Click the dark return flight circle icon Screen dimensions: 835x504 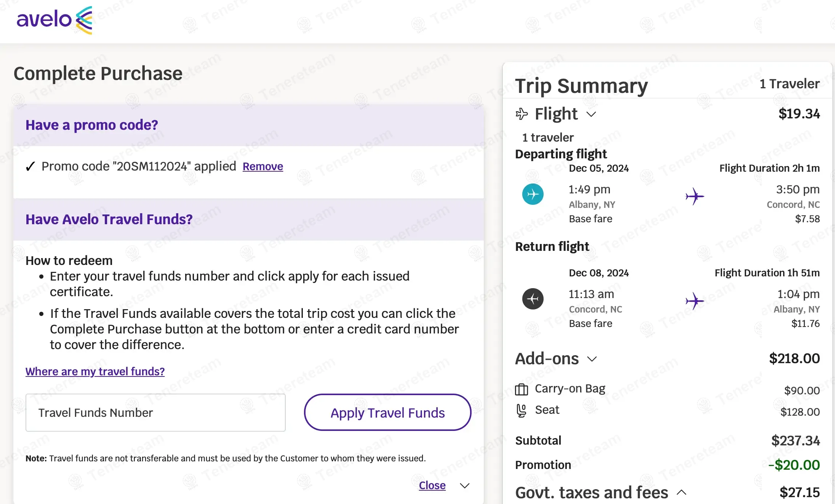(x=533, y=299)
